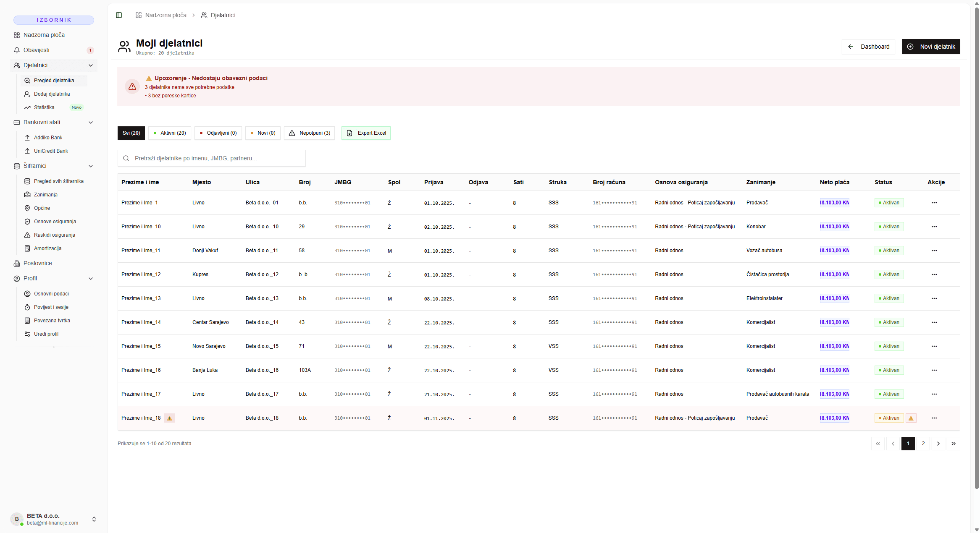980x533 pixels.
Task: Click the Addiko Bank upload icon
Action: pyautogui.click(x=27, y=138)
